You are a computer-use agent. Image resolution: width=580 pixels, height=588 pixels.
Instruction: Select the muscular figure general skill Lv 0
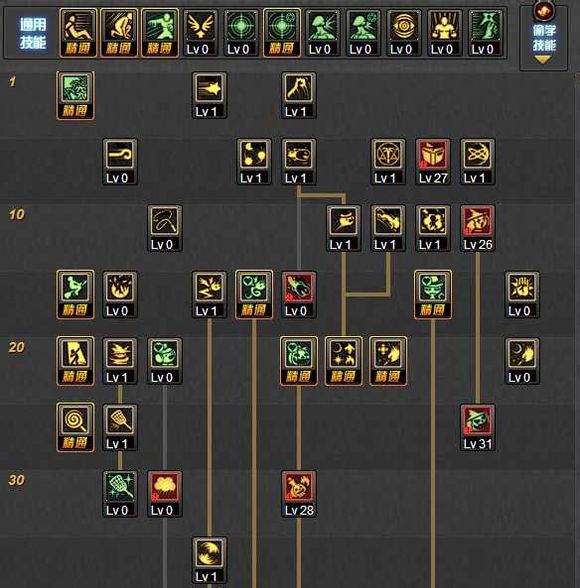[444, 33]
